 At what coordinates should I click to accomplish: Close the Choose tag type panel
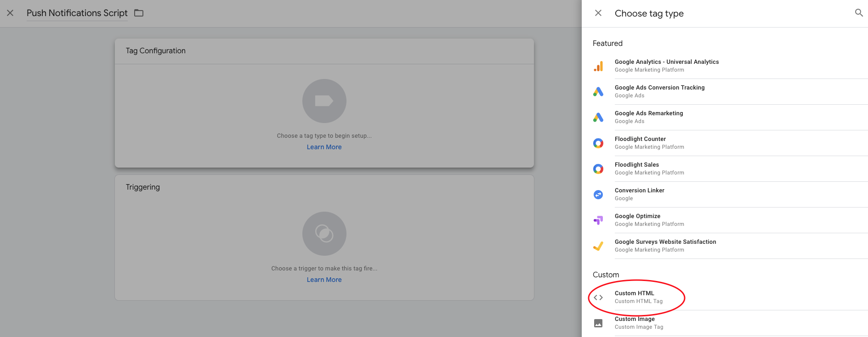click(x=598, y=13)
